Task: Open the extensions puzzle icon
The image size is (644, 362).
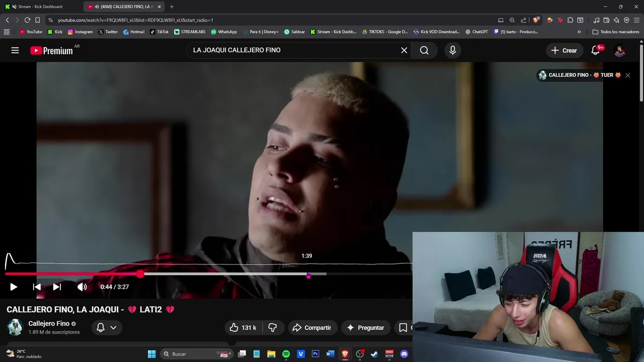Action: [570, 20]
